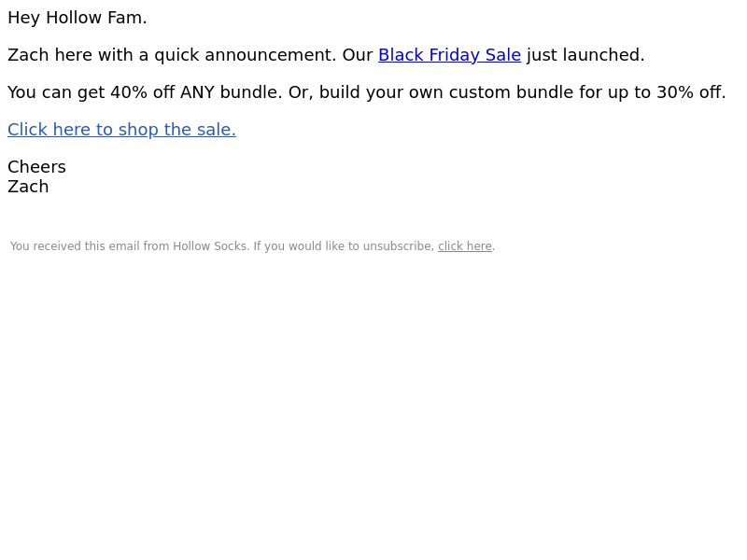Select the Zach signature line below Cheers
The width and height of the screenshot is (747, 560).
28,187
